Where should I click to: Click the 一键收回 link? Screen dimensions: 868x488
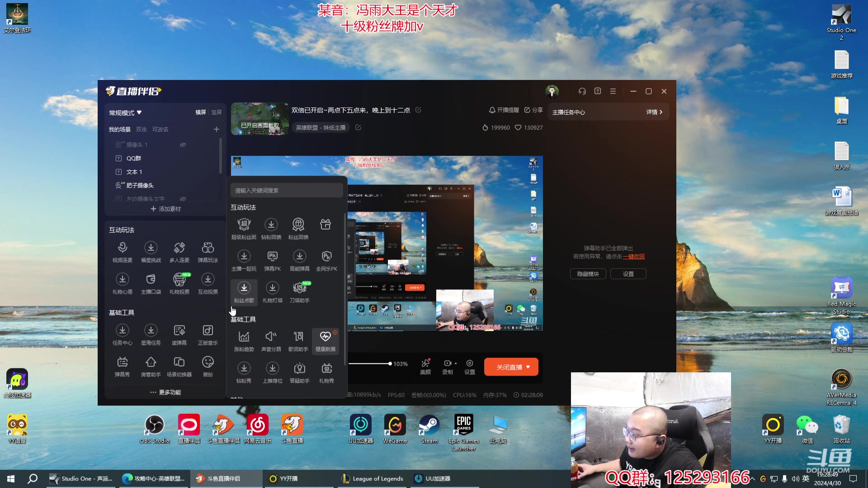coord(633,256)
